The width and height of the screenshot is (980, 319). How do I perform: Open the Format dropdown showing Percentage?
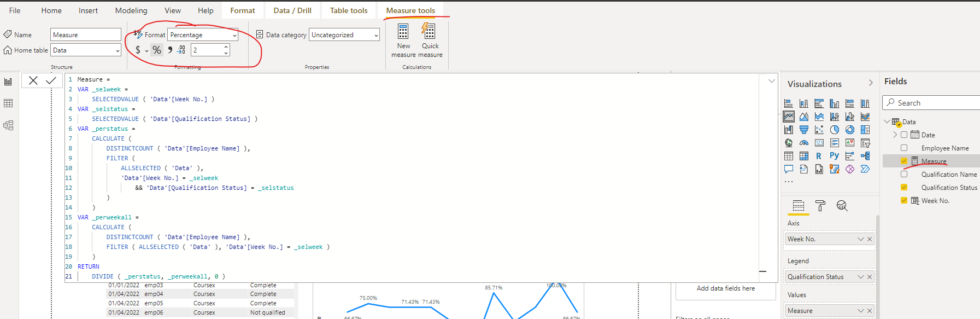(203, 34)
